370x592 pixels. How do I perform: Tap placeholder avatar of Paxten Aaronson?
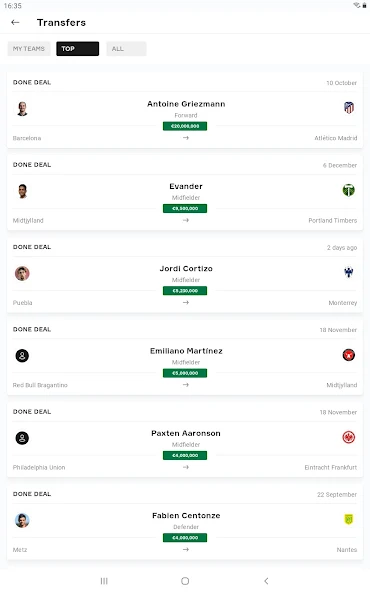tap(22, 438)
